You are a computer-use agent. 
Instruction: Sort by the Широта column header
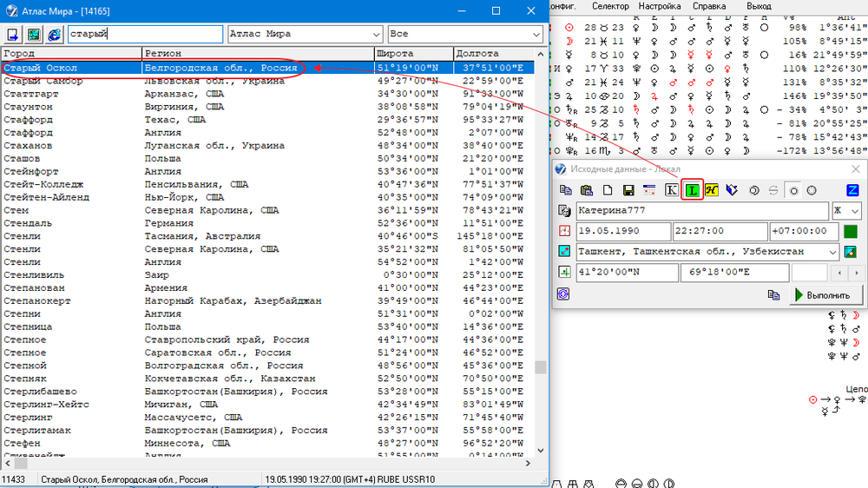tap(413, 54)
